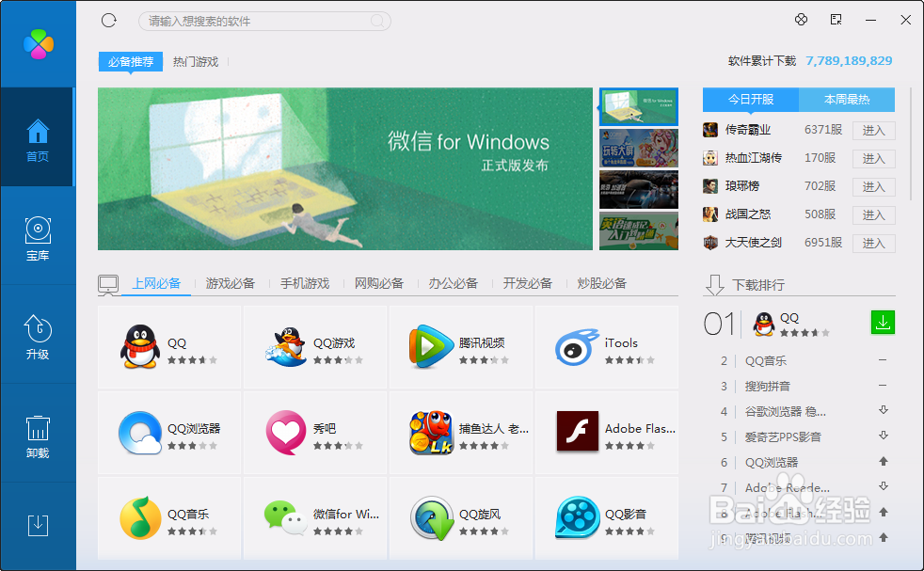The image size is (924, 571).
Task: Click the 捕鱼达人 fish game icon
Action: pyautogui.click(x=431, y=433)
